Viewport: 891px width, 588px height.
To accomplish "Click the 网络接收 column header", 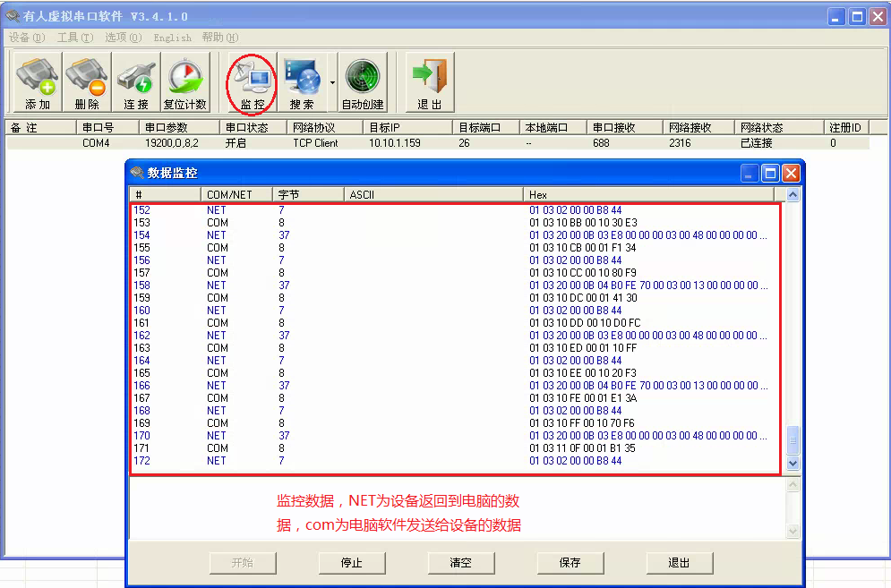I will [698, 127].
